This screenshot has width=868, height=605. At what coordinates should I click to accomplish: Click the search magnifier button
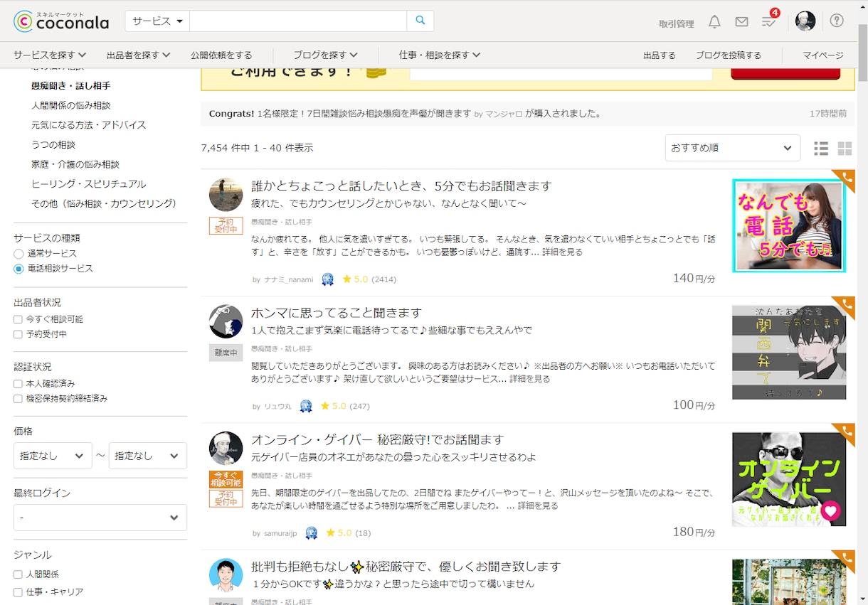point(420,21)
